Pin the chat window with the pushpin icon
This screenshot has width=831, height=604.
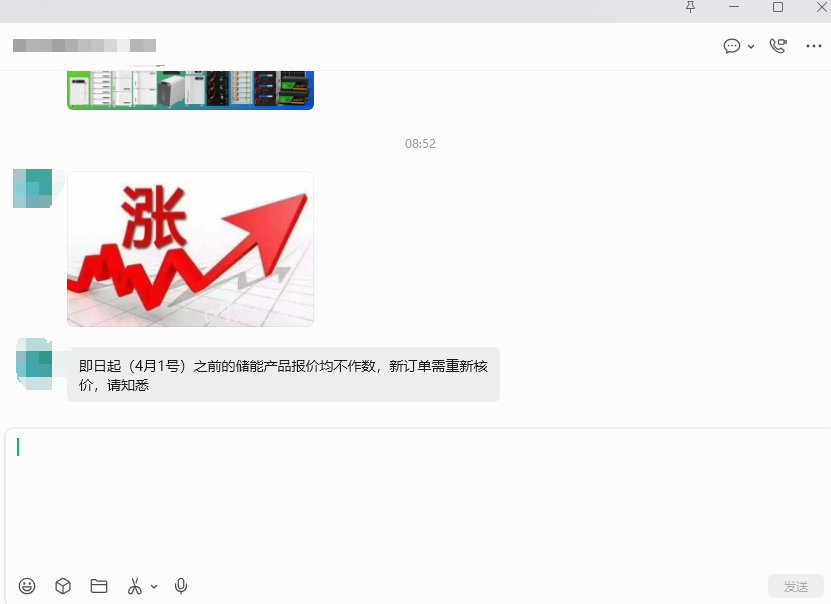pos(689,8)
